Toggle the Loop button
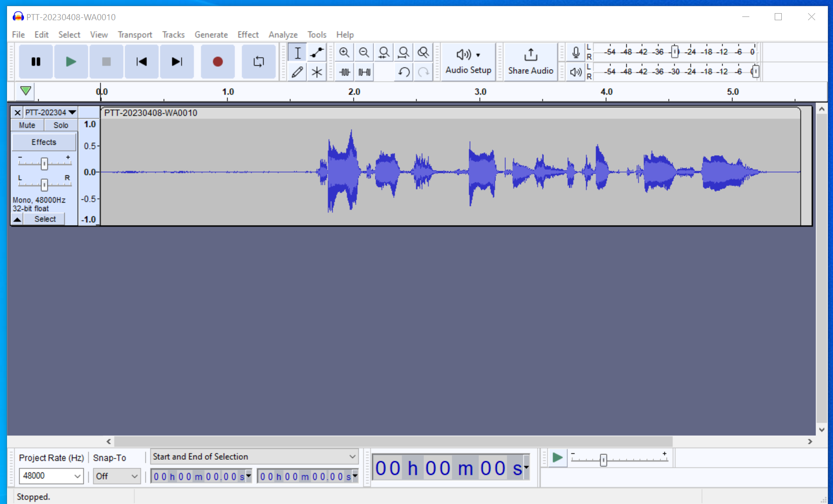The image size is (833, 504). pos(259,62)
